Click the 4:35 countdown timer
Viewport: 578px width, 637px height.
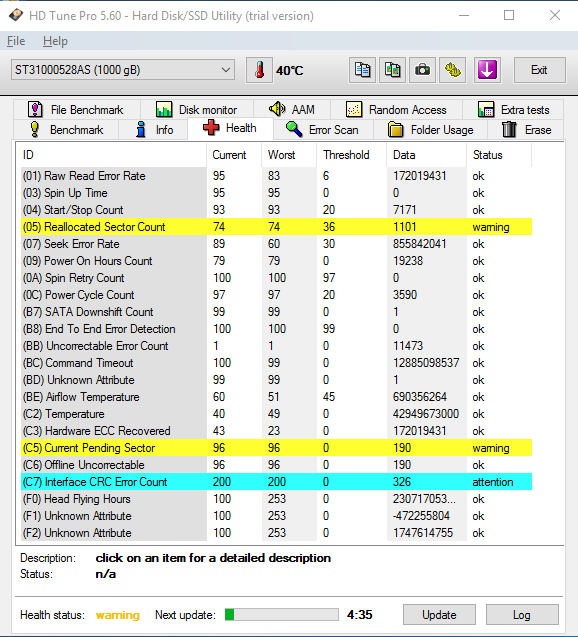click(x=359, y=615)
